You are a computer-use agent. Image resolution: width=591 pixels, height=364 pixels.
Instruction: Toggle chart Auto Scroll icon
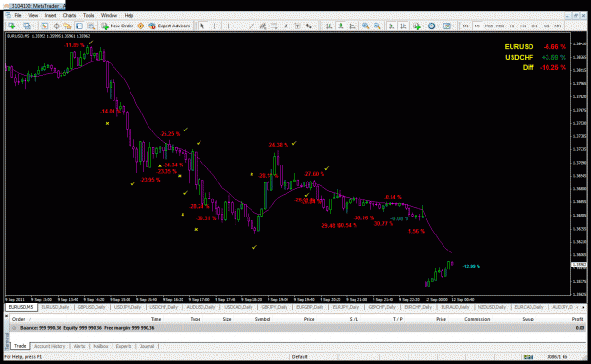point(391,26)
